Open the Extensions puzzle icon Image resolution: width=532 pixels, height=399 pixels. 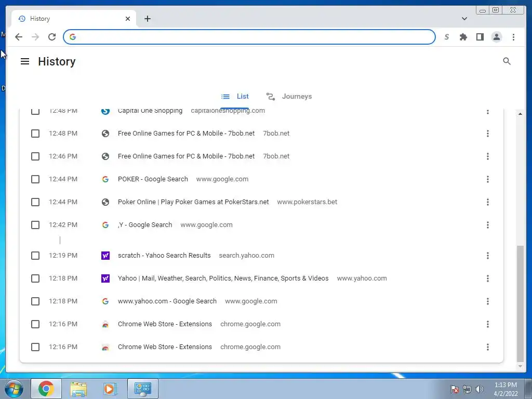(463, 37)
